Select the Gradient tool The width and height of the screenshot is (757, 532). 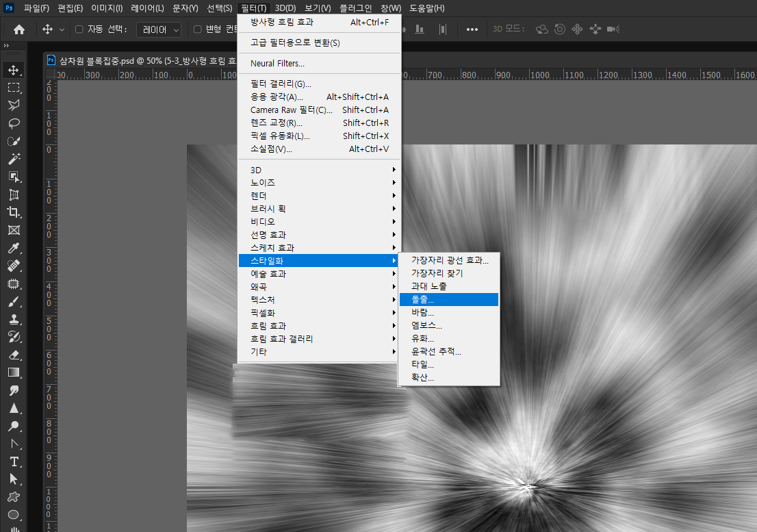(14, 372)
